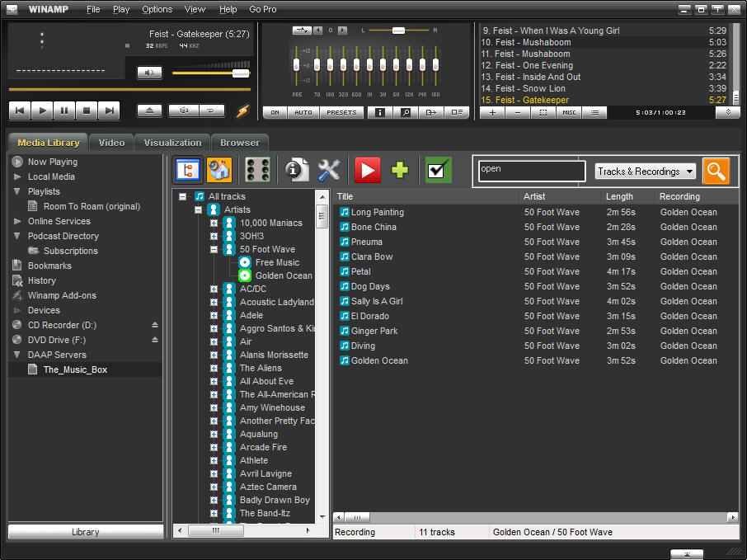The image size is (747, 560).
Task: Click the green plus icon to enqueue
Action: pyautogui.click(x=400, y=170)
